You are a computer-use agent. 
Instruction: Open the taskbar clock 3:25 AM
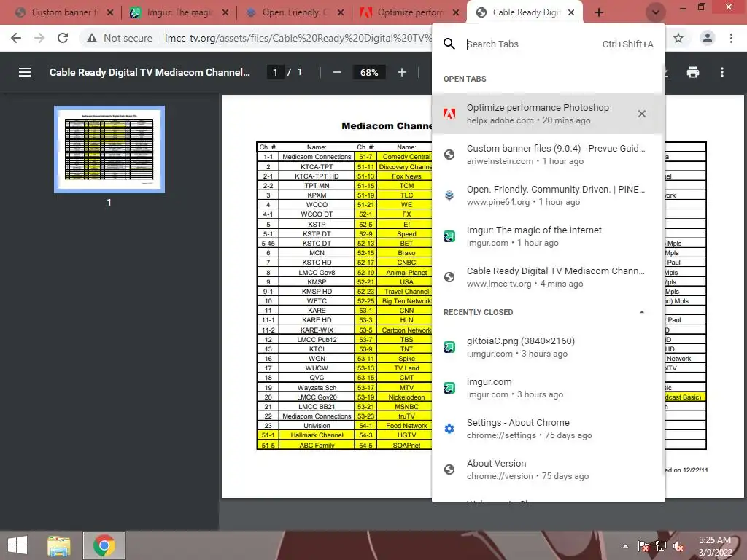coord(715,540)
